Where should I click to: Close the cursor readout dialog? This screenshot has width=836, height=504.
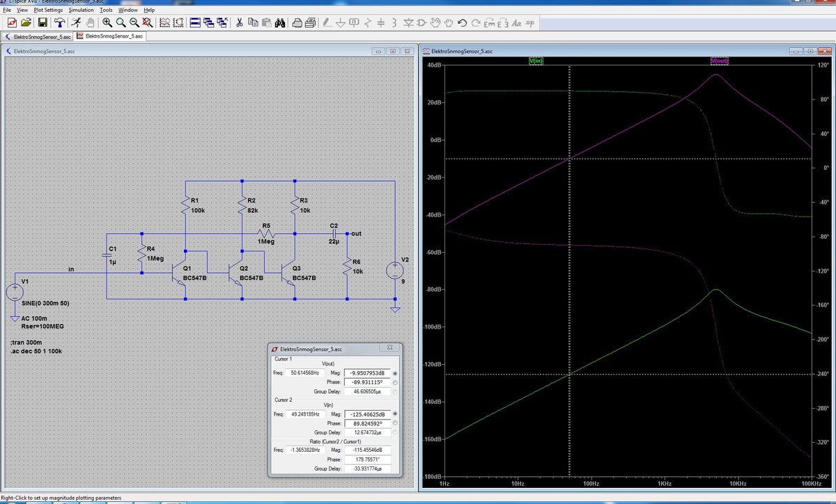(389, 347)
